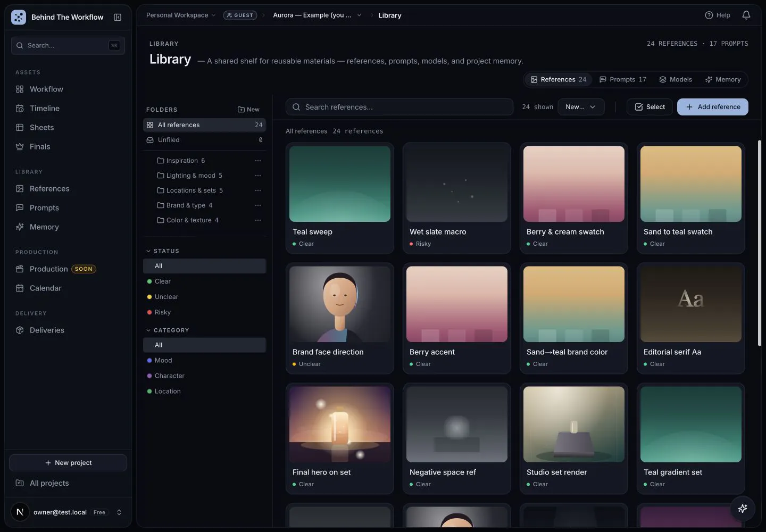Click the references list scrollbar
This screenshot has width=766, height=532.
(759, 243)
